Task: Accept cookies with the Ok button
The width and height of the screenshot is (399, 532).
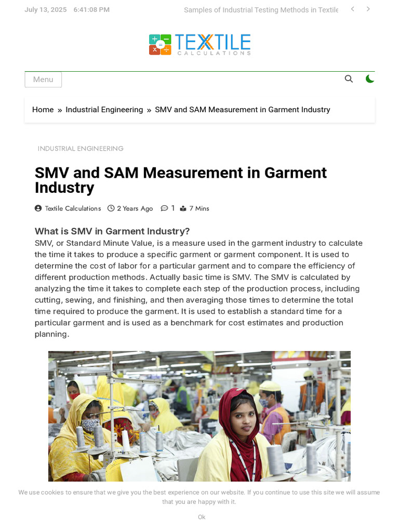Action: (202, 517)
